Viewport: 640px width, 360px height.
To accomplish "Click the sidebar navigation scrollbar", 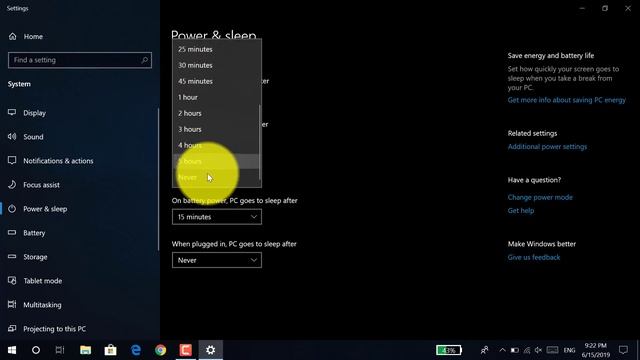I will point(158,179).
